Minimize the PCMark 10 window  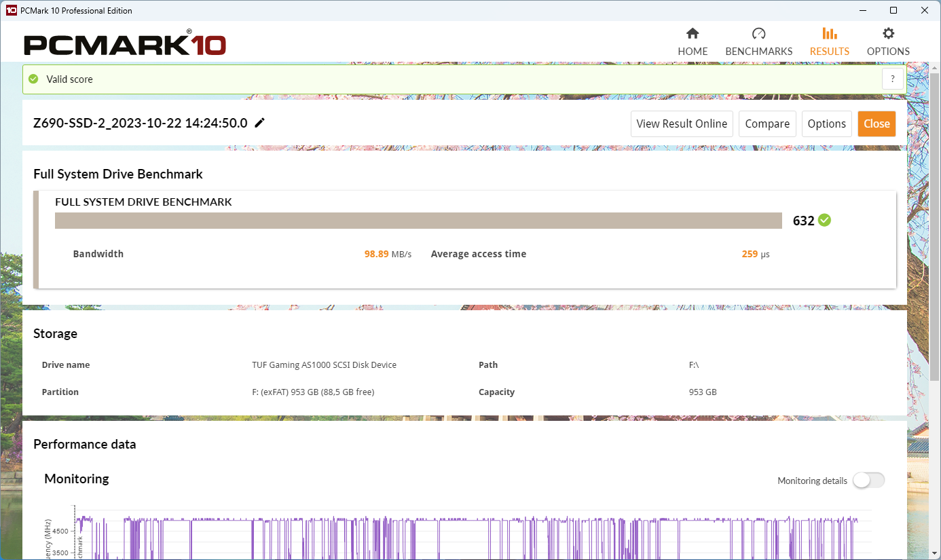(862, 10)
